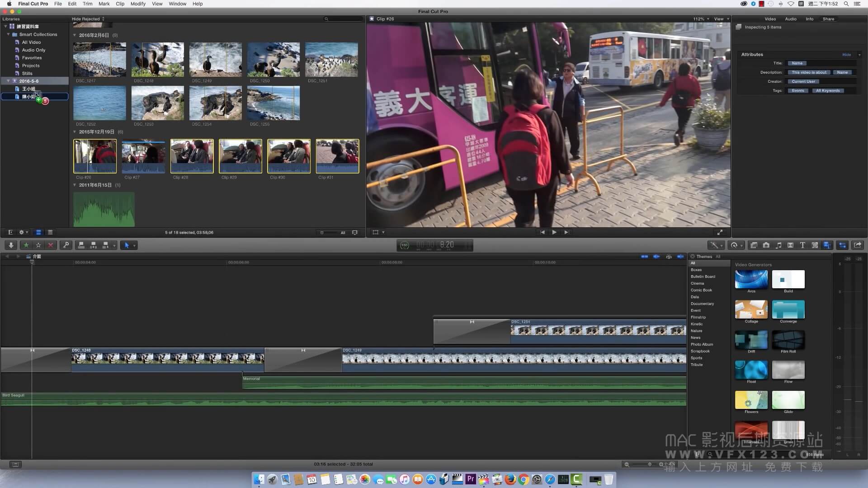Close the Themes browser with x button

point(692,257)
